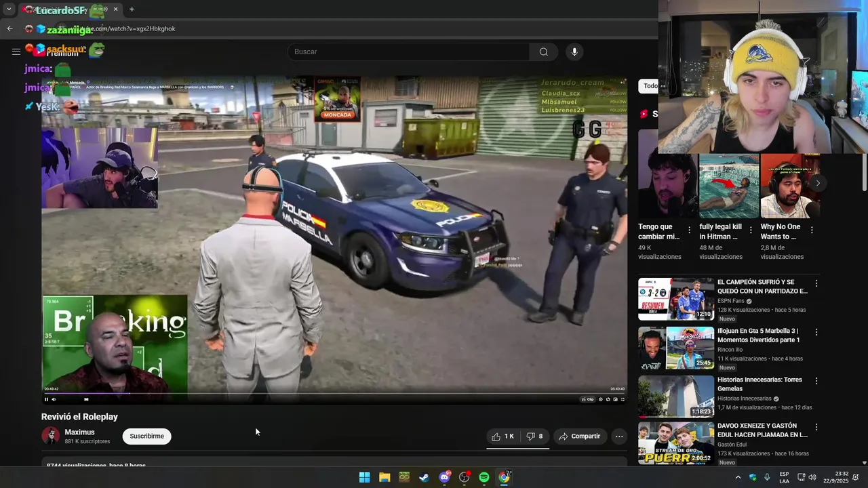Go back with browser back arrow
Viewport: 868px width, 488px height.
(x=9, y=28)
